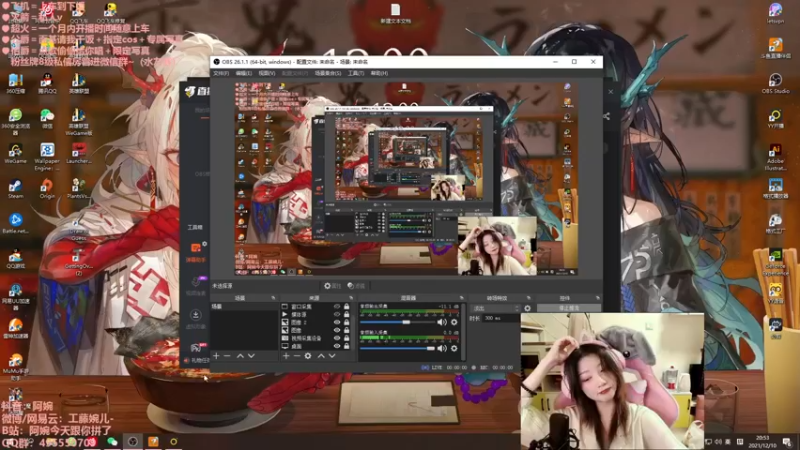Open WeChat from the Windows taskbar
This screenshot has width=800, height=450.
tap(112, 441)
